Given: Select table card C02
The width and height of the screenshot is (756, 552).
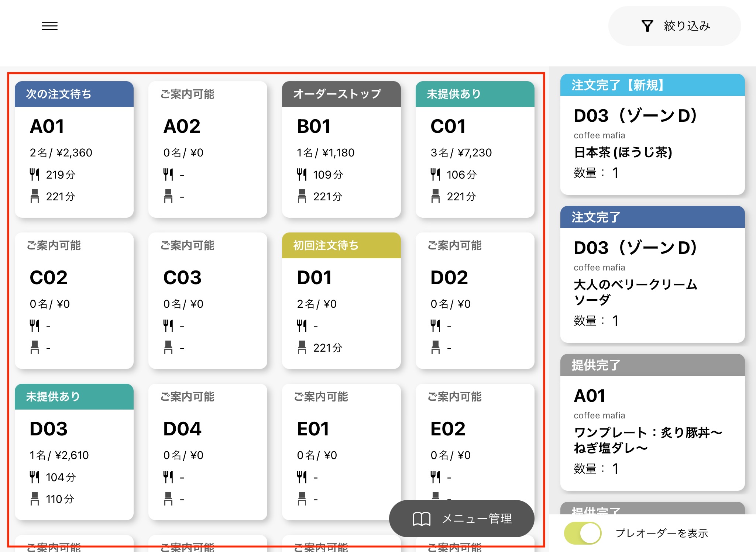Looking at the screenshot, I should [74, 301].
